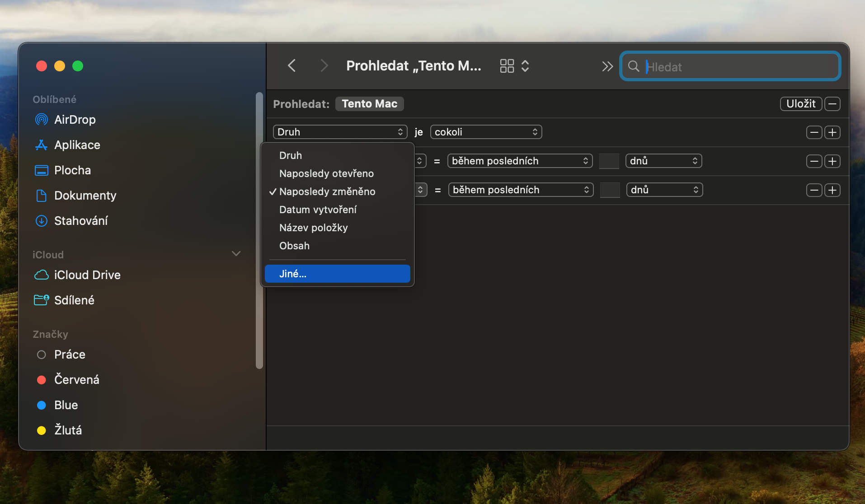865x504 pixels.
Task: Click the Aplikace sidebar icon
Action: [42, 145]
